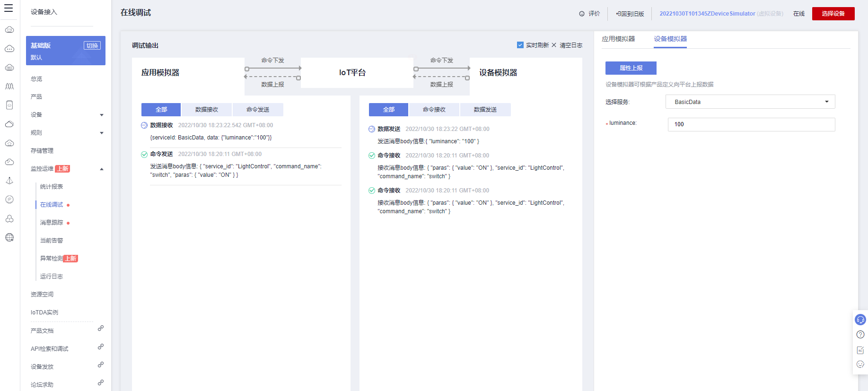Click the second 命令接收 check icon
The height and width of the screenshot is (391, 868).
pos(372,191)
